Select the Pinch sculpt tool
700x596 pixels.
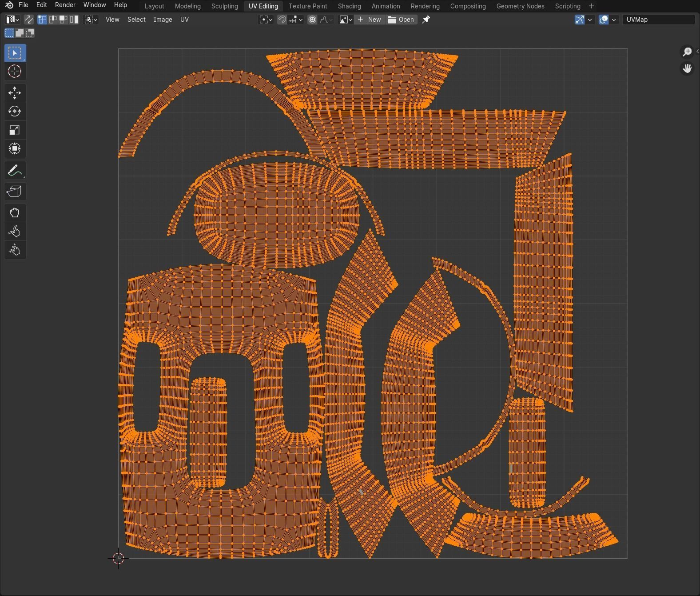pyautogui.click(x=15, y=250)
